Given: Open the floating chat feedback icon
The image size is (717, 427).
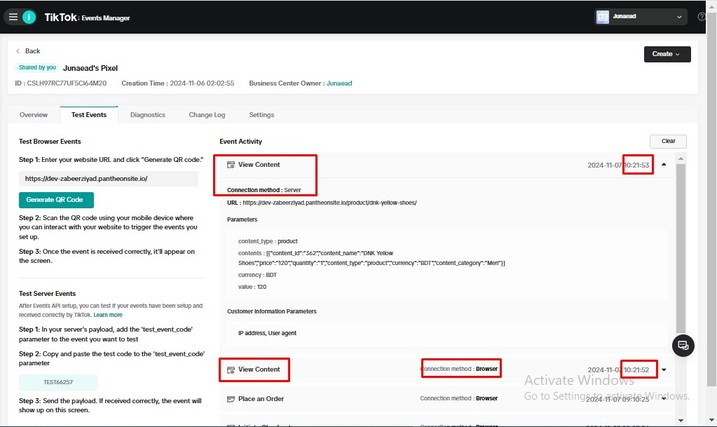Looking at the screenshot, I should [x=684, y=345].
